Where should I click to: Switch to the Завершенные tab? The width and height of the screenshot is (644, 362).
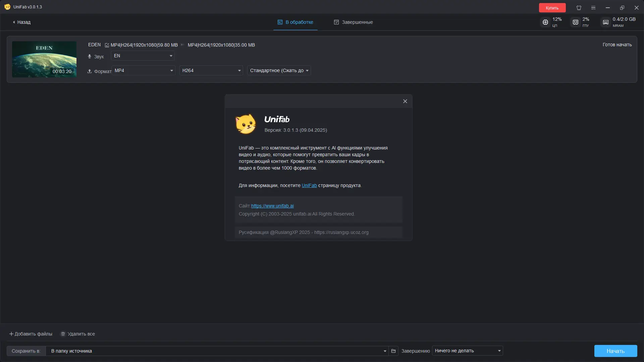(x=354, y=22)
